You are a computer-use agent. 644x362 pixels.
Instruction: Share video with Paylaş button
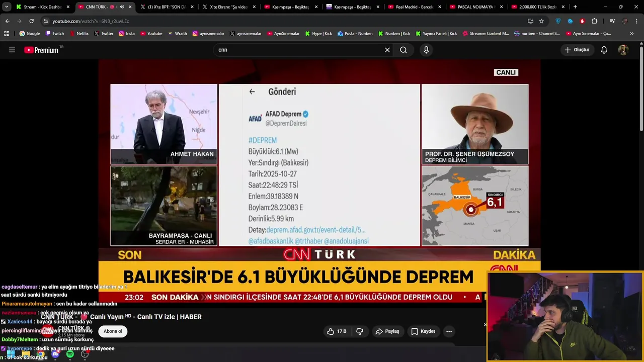click(387, 331)
